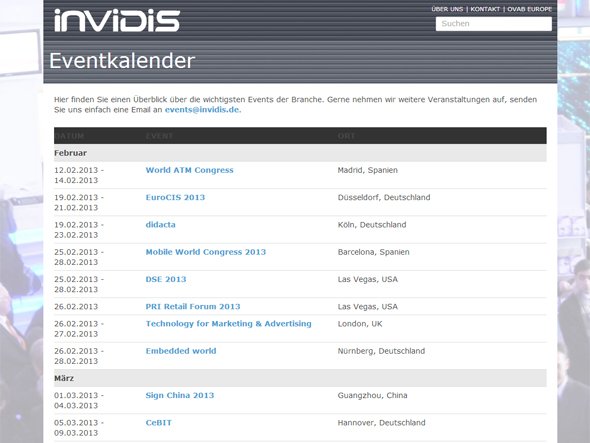
Task: Click location Köln, Deutschland
Action: coord(372,225)
